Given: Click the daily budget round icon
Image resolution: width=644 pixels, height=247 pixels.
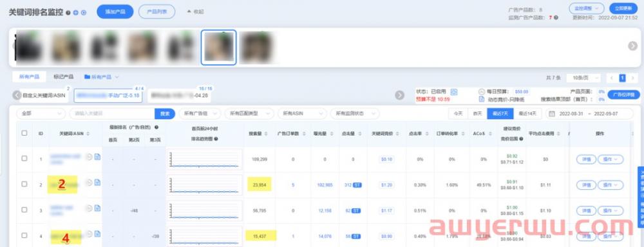Looking at the screenshot, I should point(482,92).
